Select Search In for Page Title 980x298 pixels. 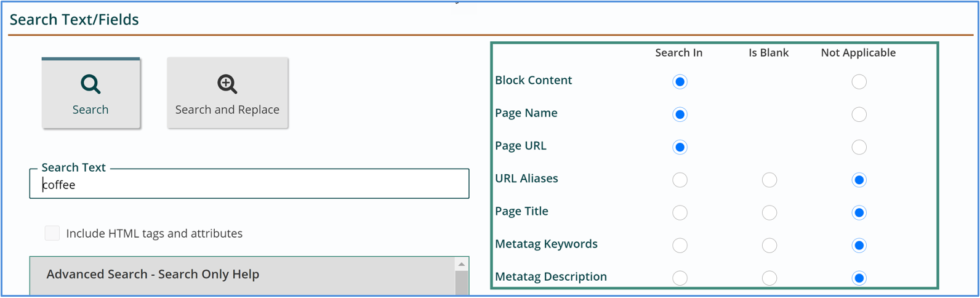[680, 212]
